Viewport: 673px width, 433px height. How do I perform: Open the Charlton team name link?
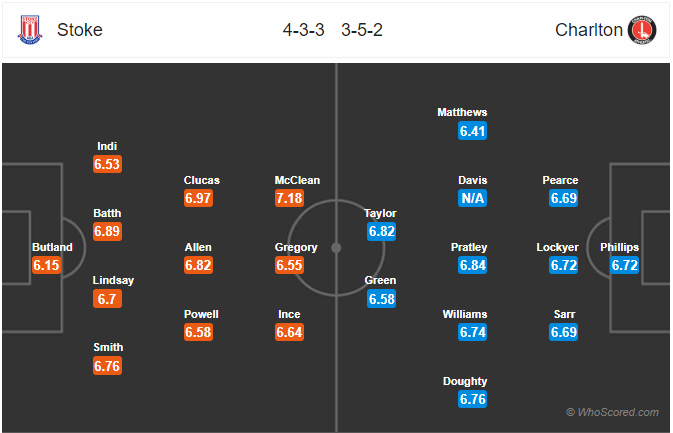(x=588, y=30)
